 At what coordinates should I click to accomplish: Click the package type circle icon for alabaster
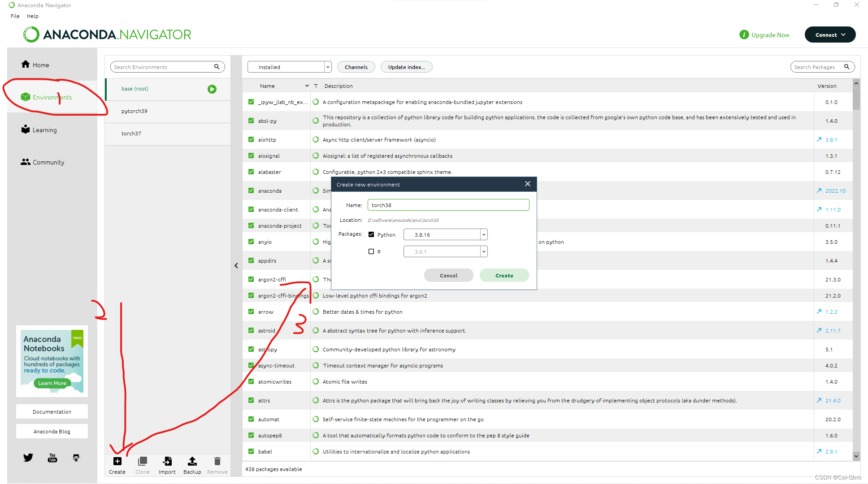click(316, 172)
